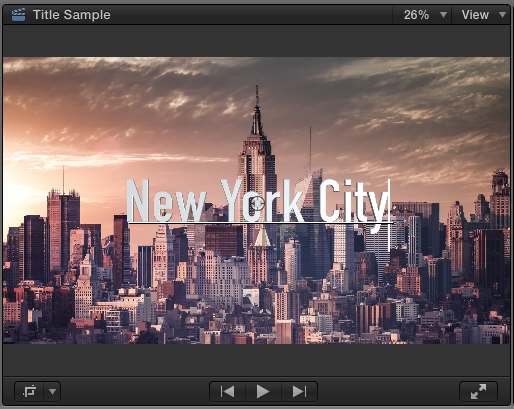Play the Title Sample clip
514x409 pixels.
coord(263,391)
